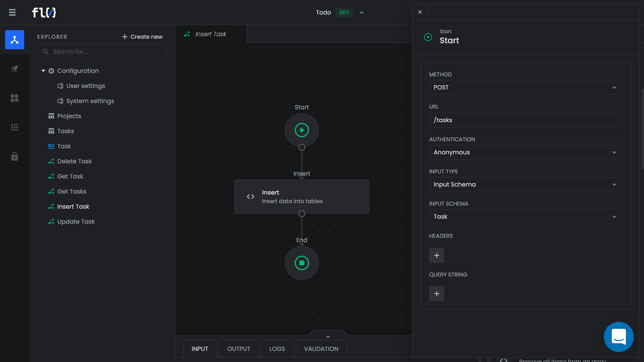The image size is (644, 362).
Task: Click the rocket deploy icon in sidebar
Action: [x=15, y=69]
